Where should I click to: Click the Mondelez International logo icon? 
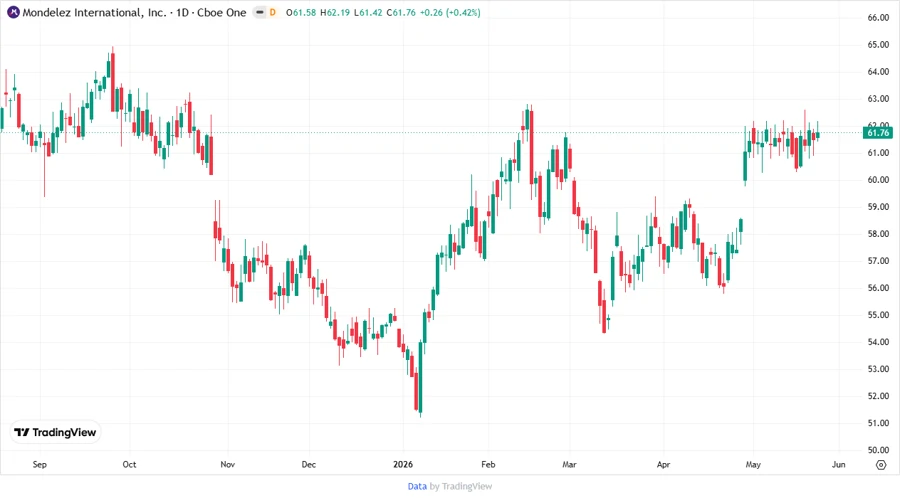point(13,12)
